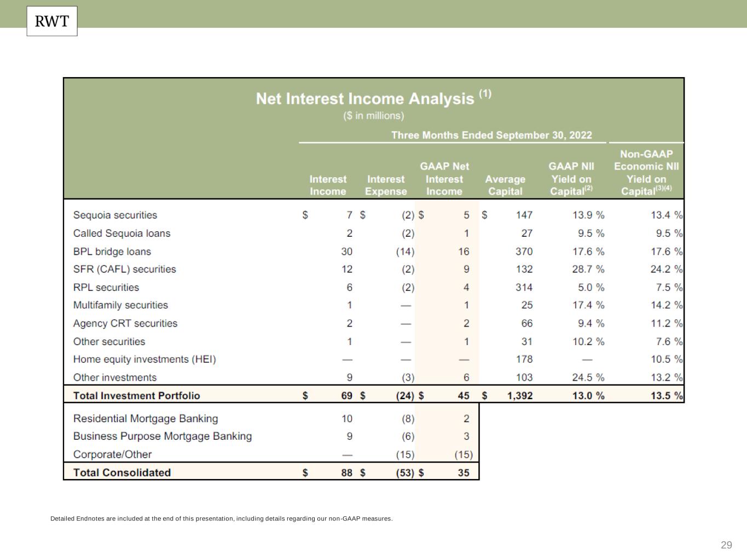The image size is (747, 560).
Task: Select the Three Months Ended September 30, 2022 heading
Action: pyautogui.click(x=491, y=135)
